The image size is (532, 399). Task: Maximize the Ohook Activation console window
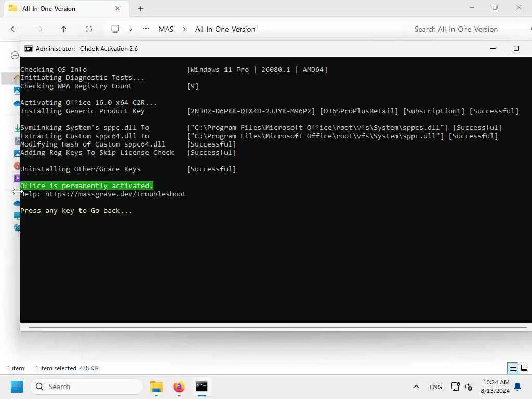(x=516, y=49)
